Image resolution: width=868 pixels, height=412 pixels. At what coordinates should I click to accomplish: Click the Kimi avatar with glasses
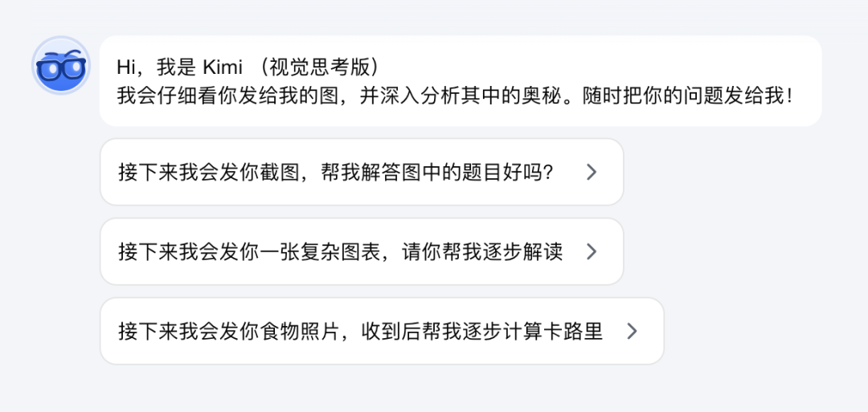coord(61,65)
